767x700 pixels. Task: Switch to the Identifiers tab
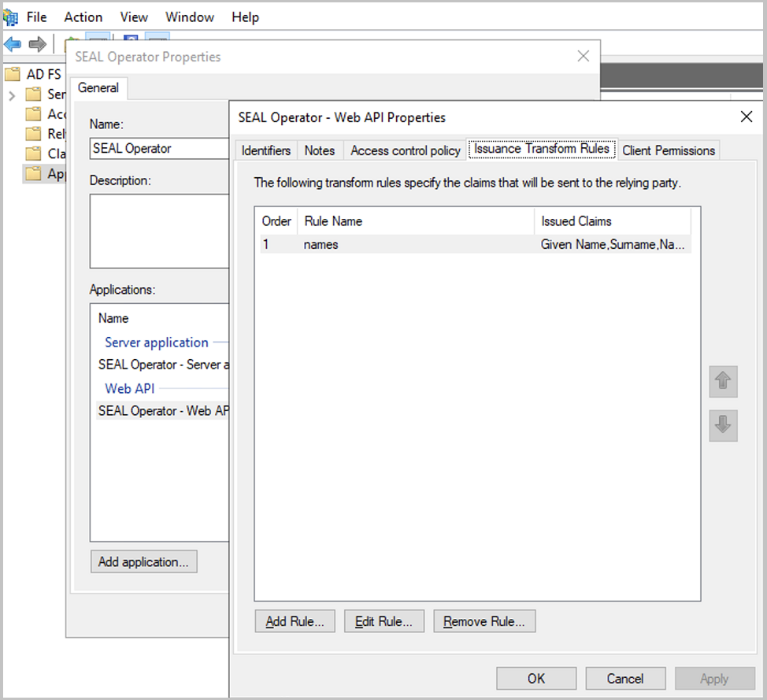pos(265,150)
